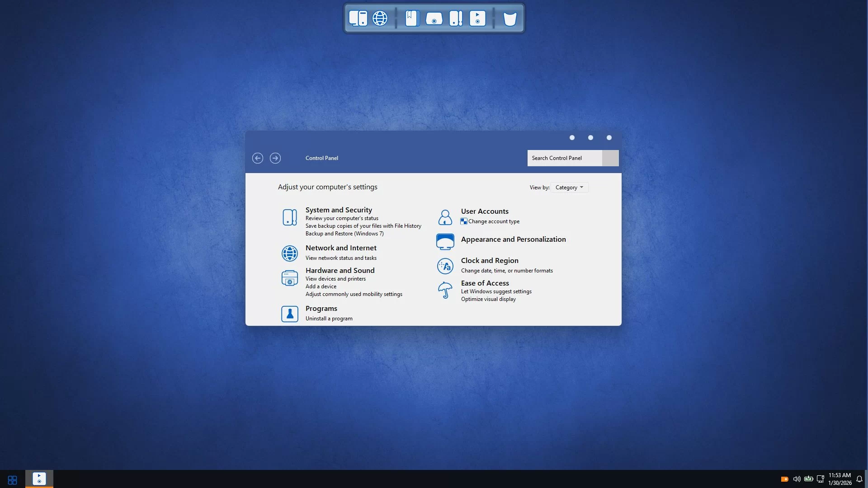Open the Change account type link
868x488 pixels.
[x=494, y=221]
